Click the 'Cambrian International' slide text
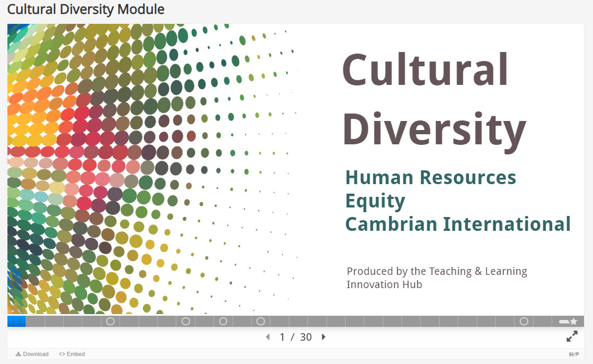Screen dimensions: 593x364 coord(458,224)
